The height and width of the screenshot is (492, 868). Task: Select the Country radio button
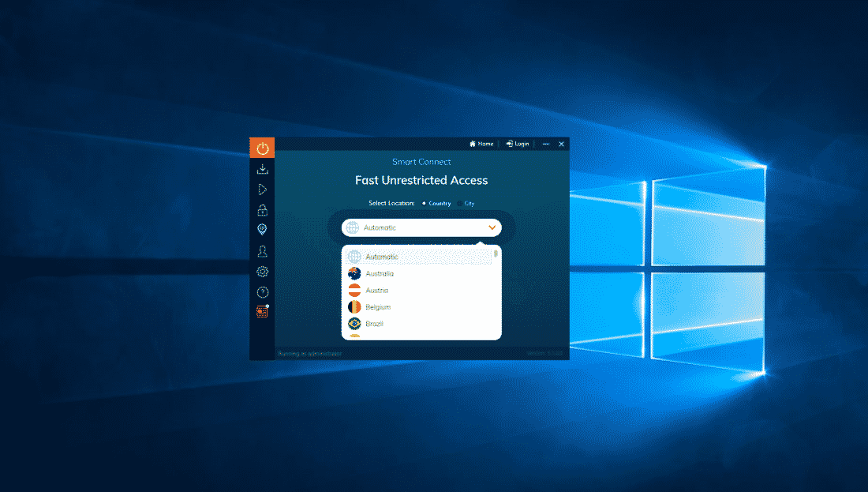pos(424,203)
